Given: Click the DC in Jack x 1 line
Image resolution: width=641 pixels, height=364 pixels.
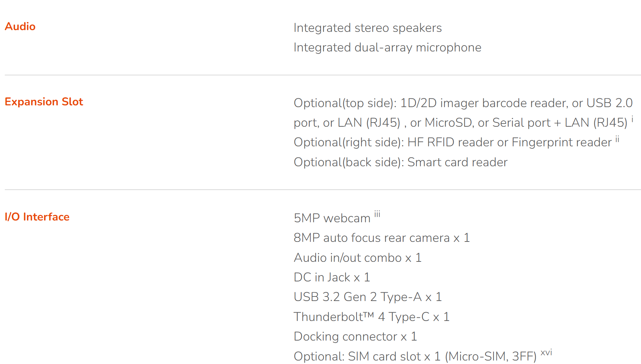Looking at the screenshot, I should (332, 278).
